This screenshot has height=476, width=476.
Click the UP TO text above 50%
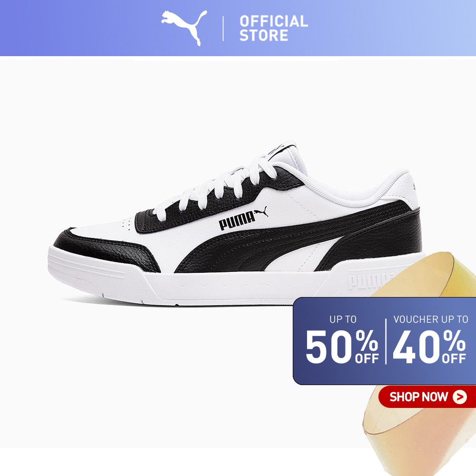point(343,319)
